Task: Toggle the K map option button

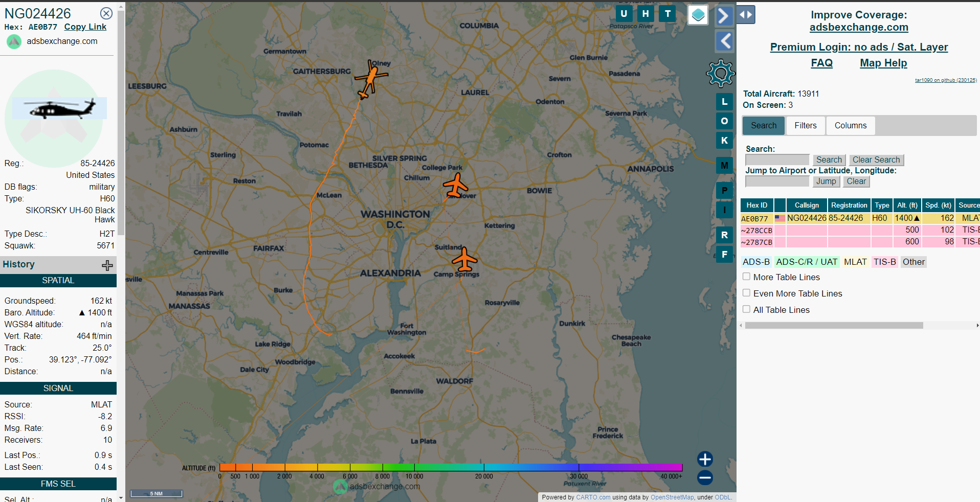Action: tap(724, 141)
